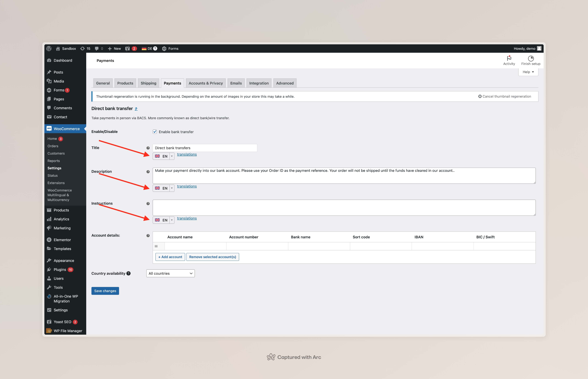Switch to the Advanced tab
Screen dimensions: 588x379
(285, 83)
